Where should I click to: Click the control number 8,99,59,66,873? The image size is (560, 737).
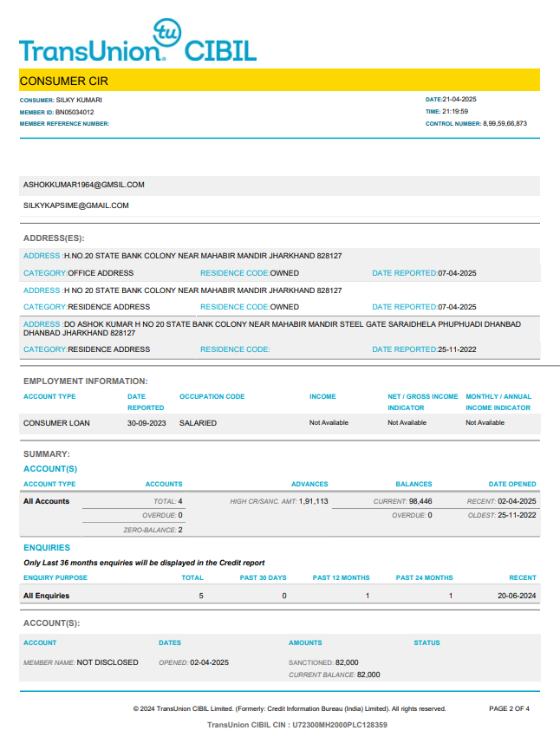tap(505, 124)
